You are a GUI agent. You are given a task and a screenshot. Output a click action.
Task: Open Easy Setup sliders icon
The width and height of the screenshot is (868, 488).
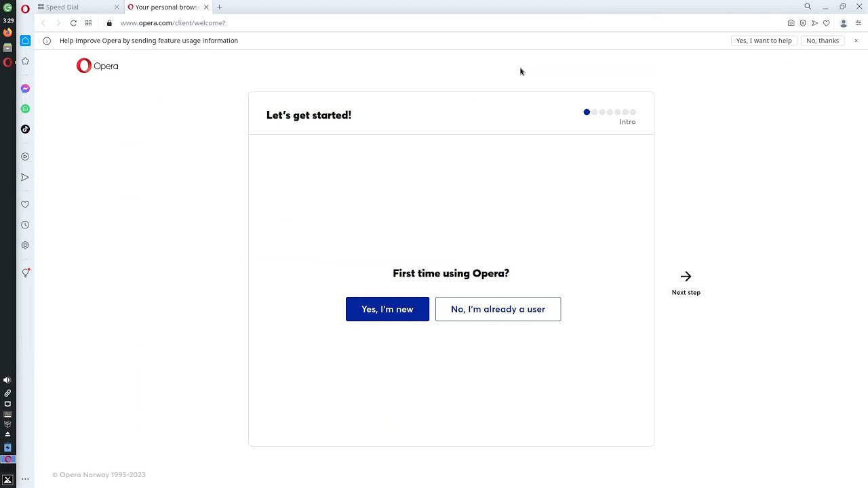tap(859, 23)
